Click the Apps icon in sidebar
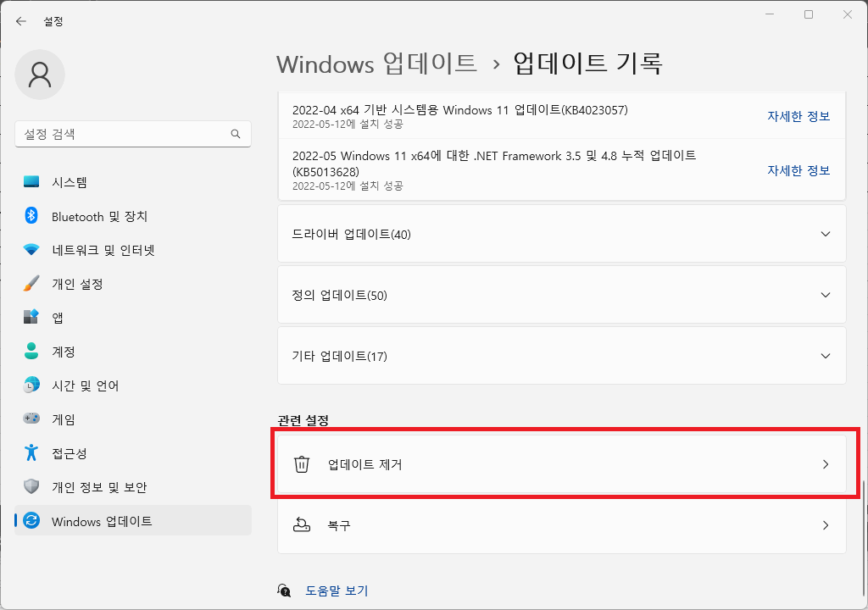The width and height of the screenshot is (868, 610). tap(31, 318)
